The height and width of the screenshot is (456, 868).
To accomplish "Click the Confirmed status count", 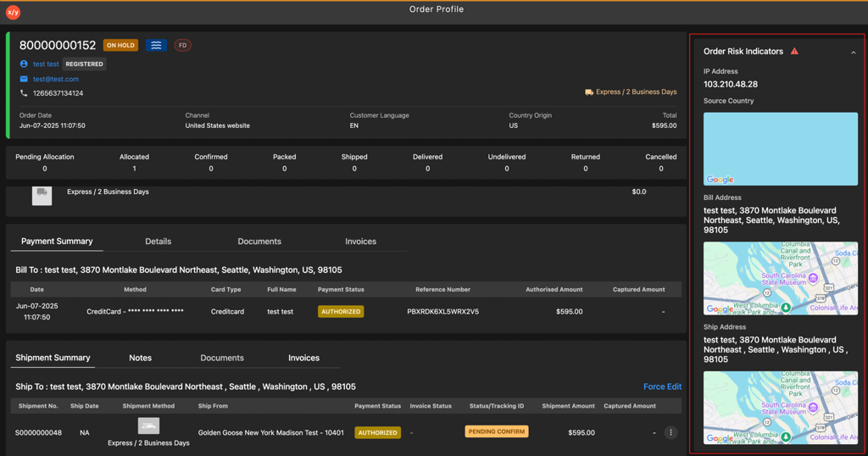I will pyautogui.click(x=211, y=169).
